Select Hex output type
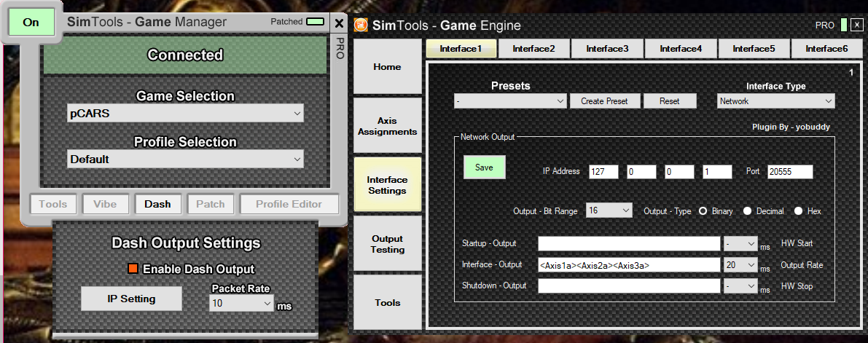Viewport: 868px width, 343px height. click(x=798, y=210)
